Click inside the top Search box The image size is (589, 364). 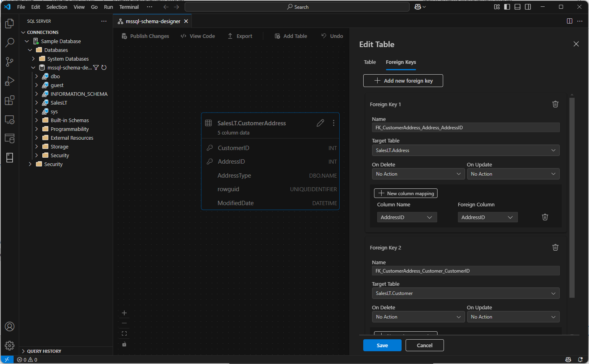point(297,7)
